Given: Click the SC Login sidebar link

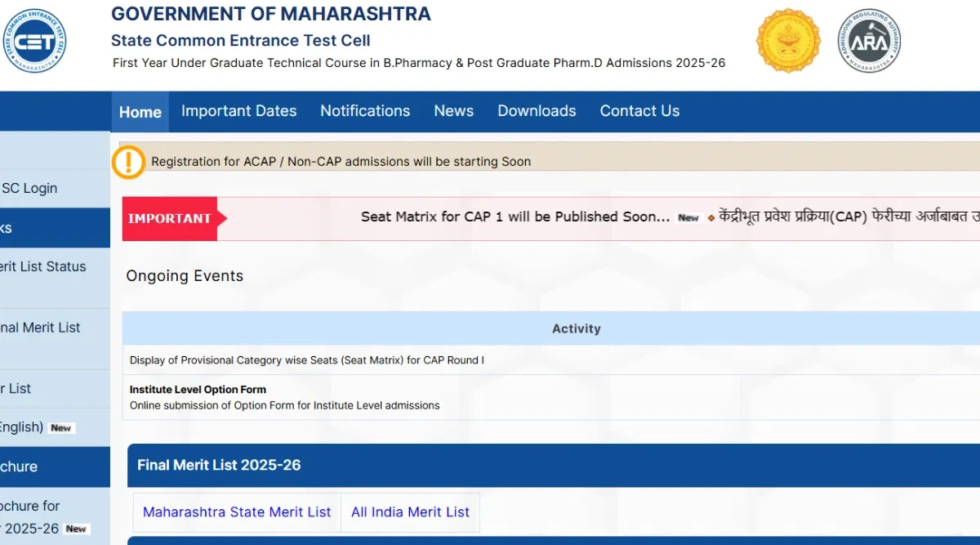Looking at the screenshot, I should (x=29, y=188).
